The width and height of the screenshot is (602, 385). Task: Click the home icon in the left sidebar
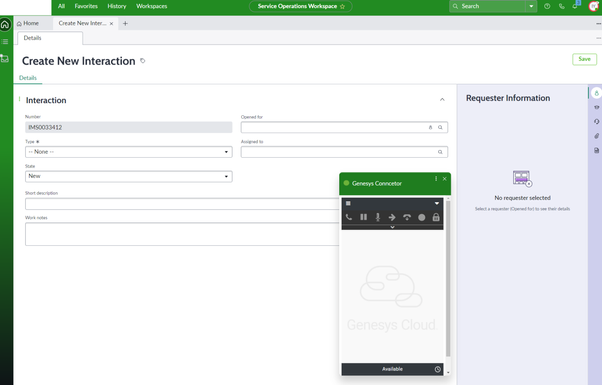click(x=5, y=25)
